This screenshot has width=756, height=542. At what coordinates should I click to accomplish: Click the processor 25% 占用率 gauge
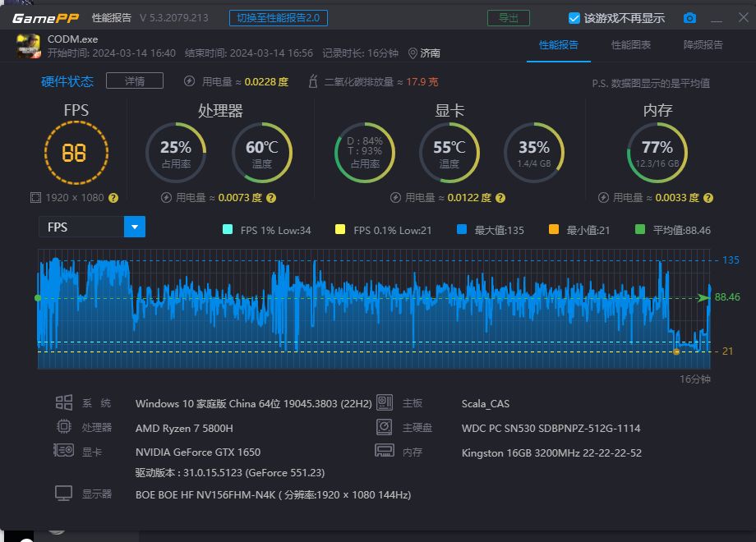pyautogui.click(x=176, y=153)
